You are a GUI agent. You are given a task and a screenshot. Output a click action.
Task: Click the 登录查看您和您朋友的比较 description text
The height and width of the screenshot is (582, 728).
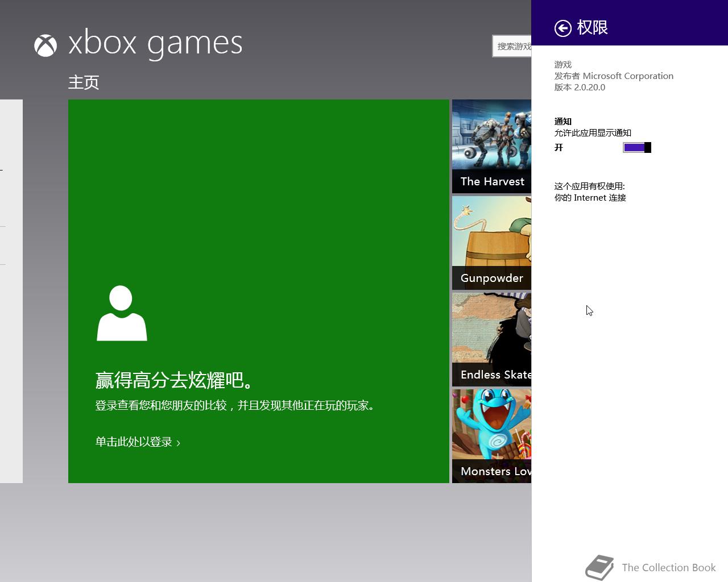(236, 406)
